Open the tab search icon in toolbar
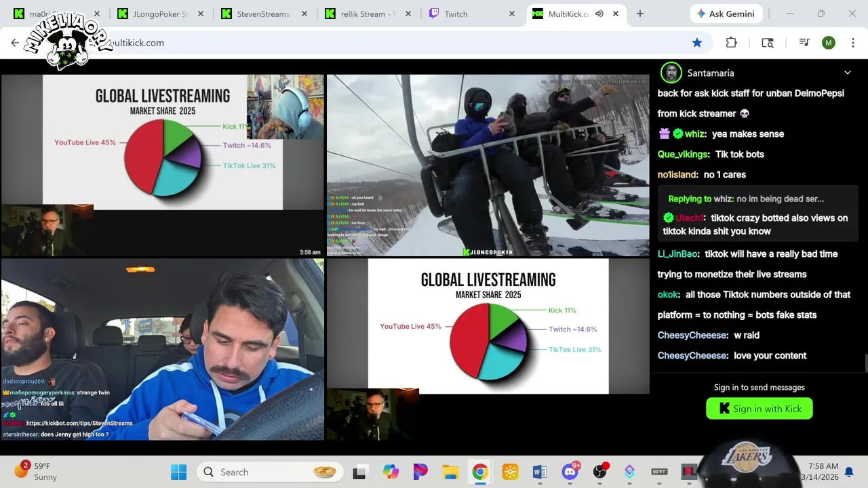 coord(768,43)
